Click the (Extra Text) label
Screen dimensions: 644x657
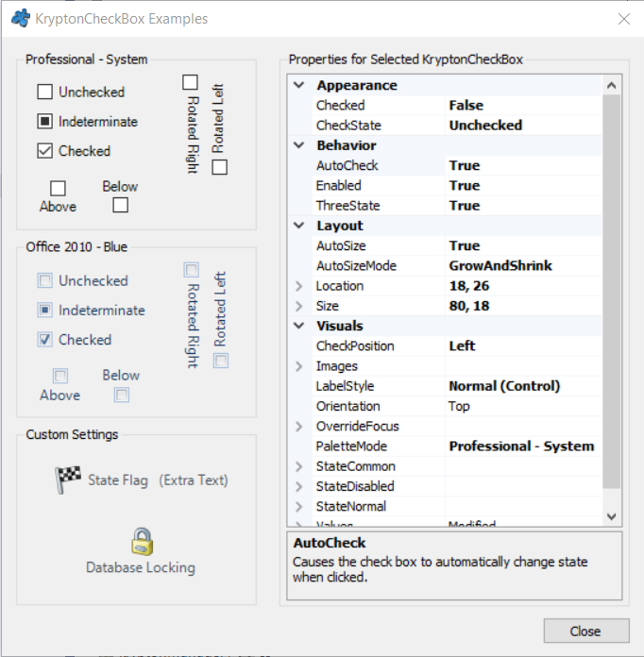pos(194,480)
